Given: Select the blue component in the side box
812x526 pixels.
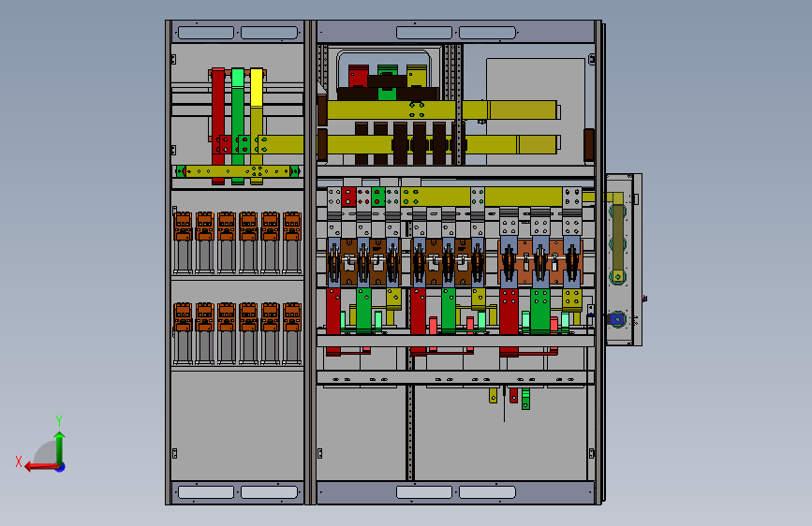Looking at the screenshot, I should [617, 319].
